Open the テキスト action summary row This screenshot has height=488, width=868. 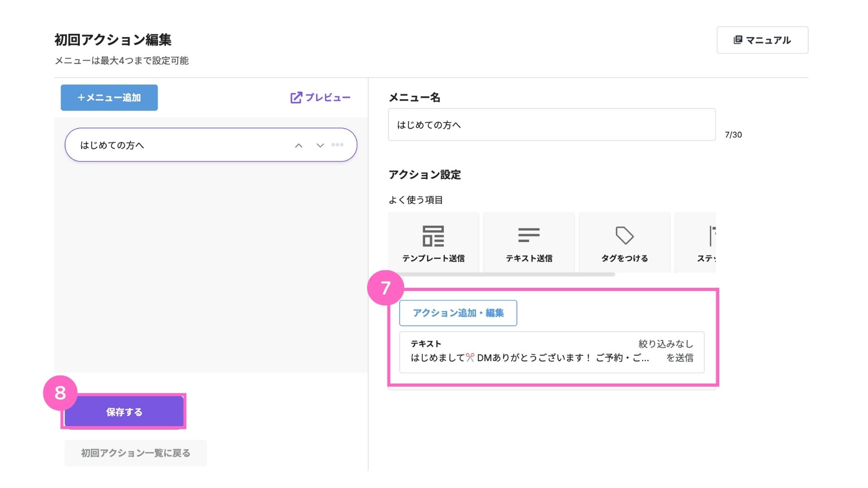point(552,352)
